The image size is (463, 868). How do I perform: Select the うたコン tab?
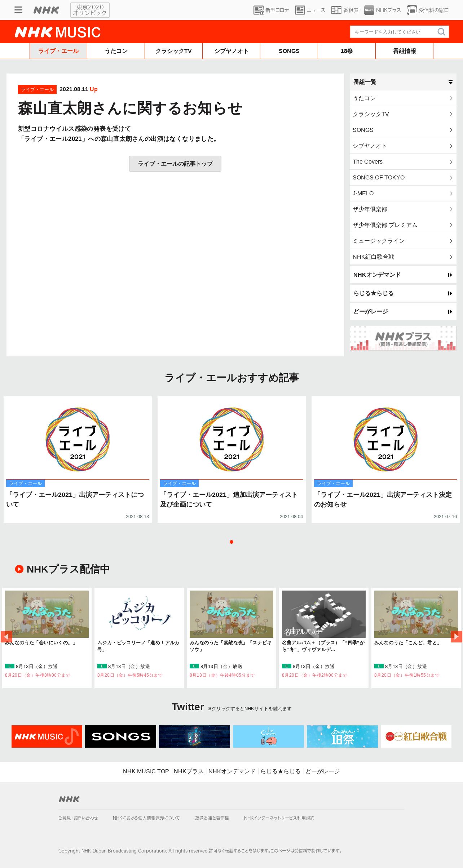[116, 51]
